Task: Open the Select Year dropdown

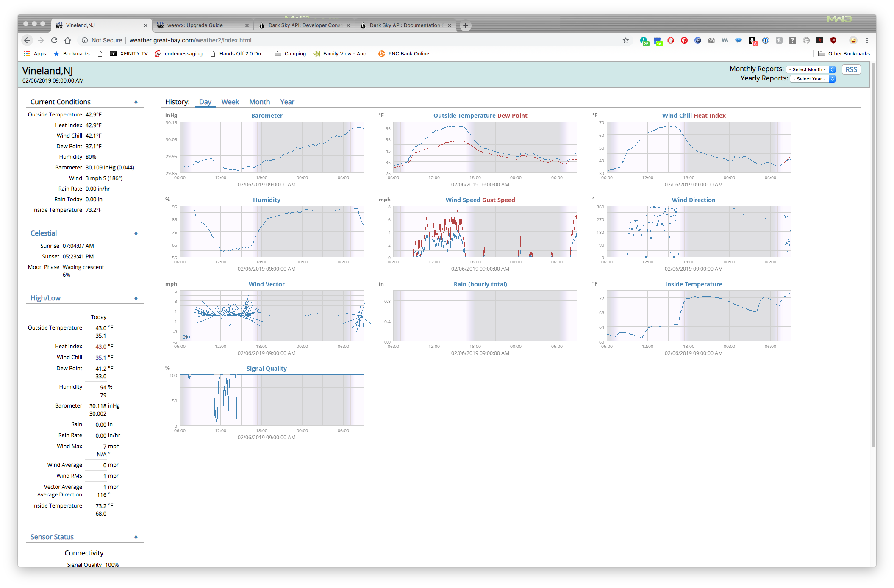Action: point(812,79)
